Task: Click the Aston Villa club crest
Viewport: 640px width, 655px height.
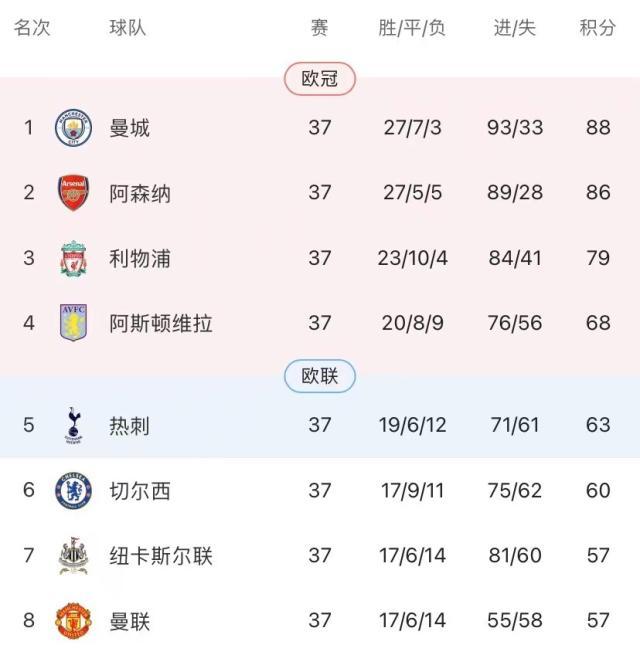Action: [74, 324]
